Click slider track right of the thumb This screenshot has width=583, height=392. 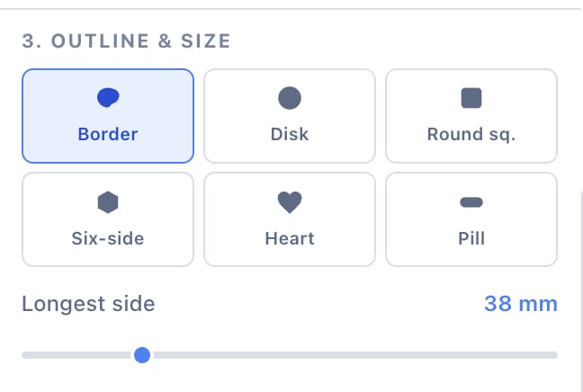[x=354, y=355]
